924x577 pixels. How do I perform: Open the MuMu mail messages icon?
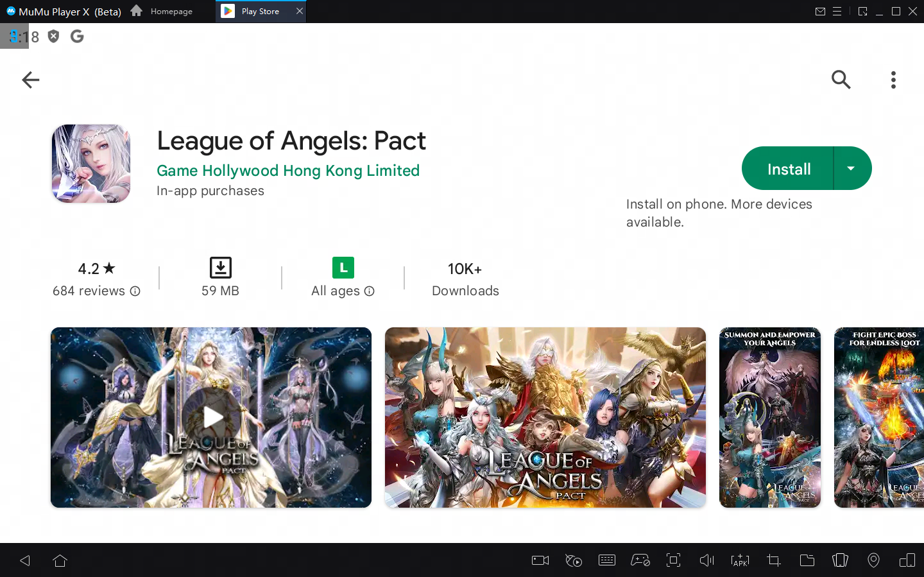click(820, 12)
